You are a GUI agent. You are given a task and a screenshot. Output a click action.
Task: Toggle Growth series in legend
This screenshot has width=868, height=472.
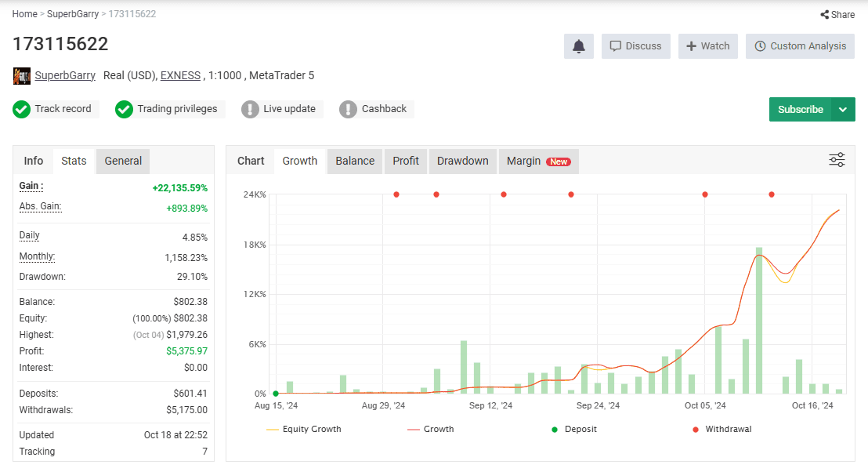(x=430, y=430)
